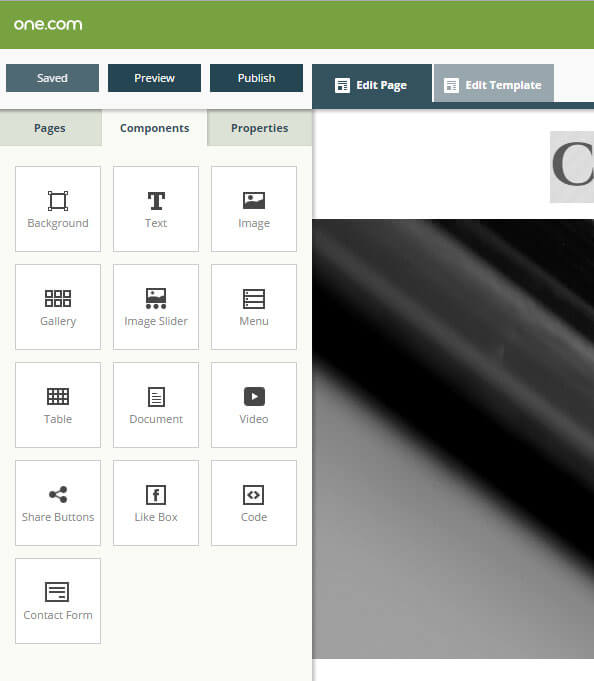Viewport: 594px width, 681px height.
Task: Insert a Video component
Action: (x=254, y=405)
